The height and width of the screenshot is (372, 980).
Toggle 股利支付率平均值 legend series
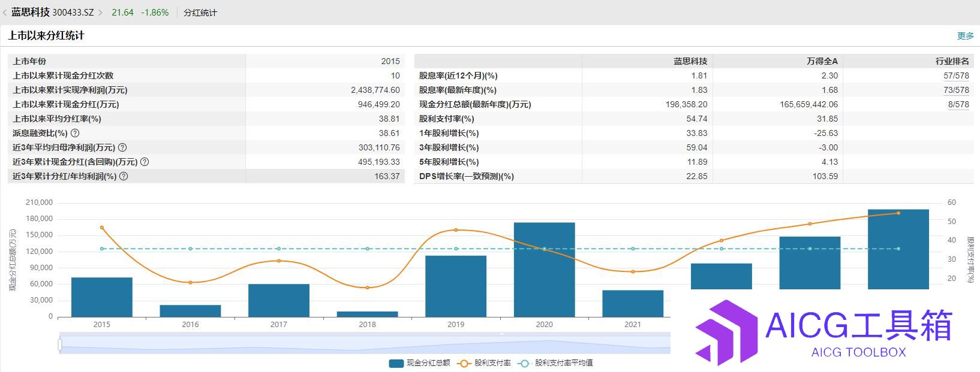click(x=555, y=363)
